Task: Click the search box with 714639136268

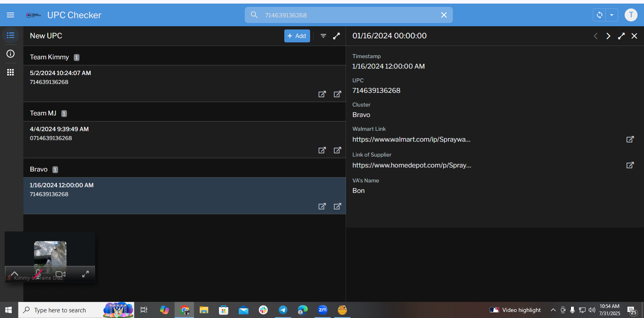Action: click(347, 15)
